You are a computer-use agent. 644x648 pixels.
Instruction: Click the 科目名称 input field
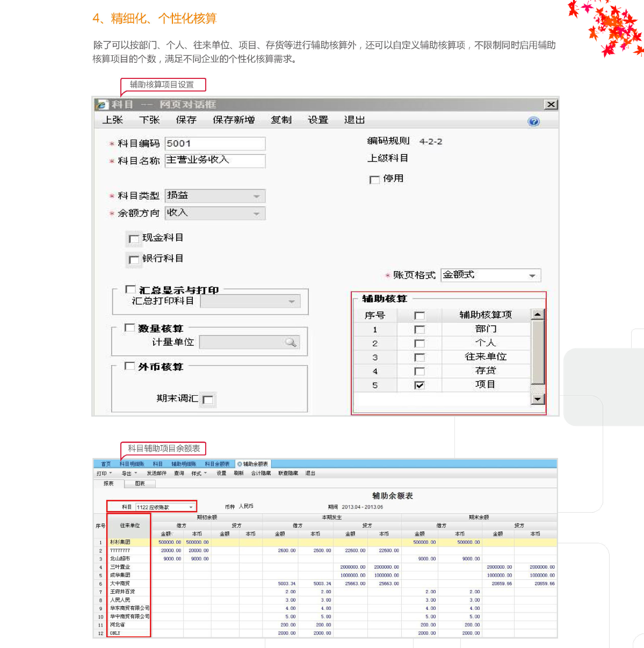click(215, 161)
